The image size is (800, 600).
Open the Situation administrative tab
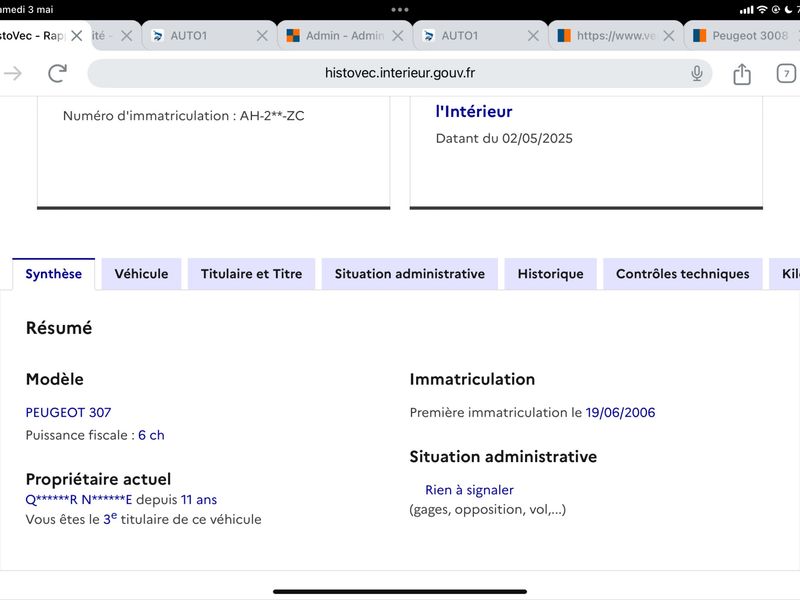(x=410, y=274)
